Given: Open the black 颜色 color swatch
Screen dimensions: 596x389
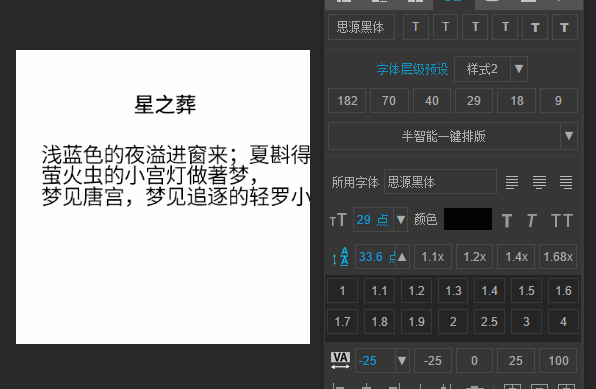Looking at the screenshot, I should (468, 219).
